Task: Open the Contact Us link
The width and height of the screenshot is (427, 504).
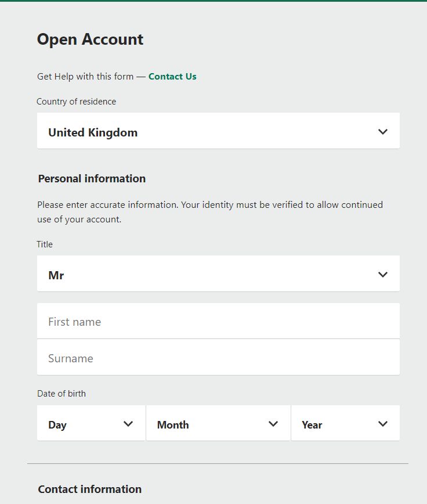Action: click(172, 77)
